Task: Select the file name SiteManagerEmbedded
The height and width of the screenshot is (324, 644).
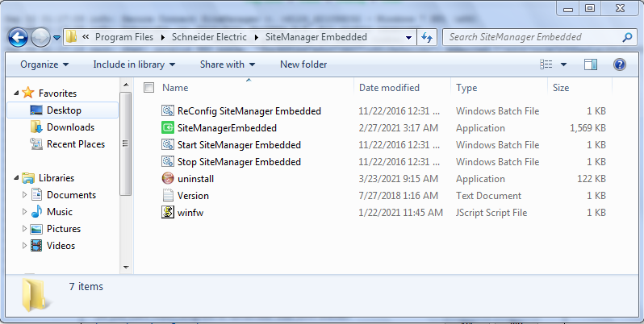Action: 227,128
